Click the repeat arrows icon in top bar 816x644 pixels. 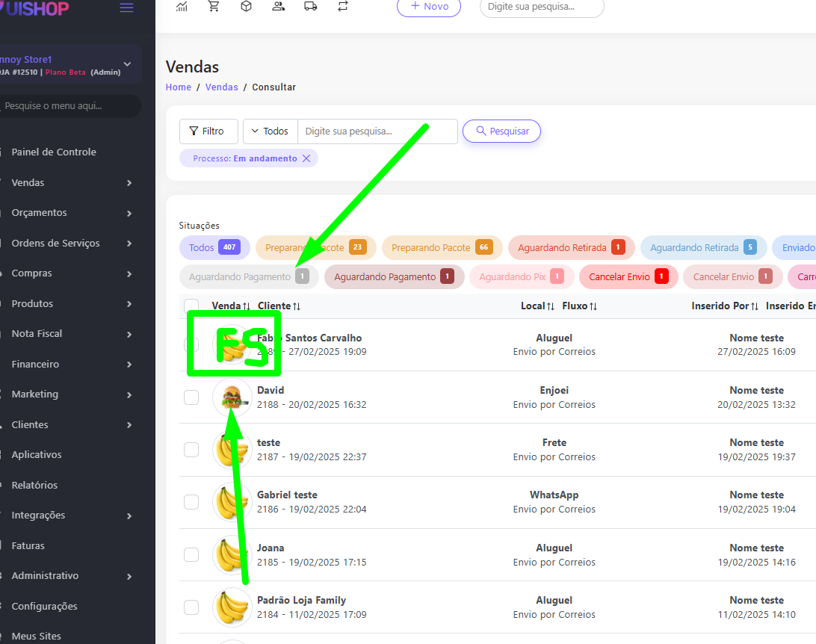click(342, 7)
